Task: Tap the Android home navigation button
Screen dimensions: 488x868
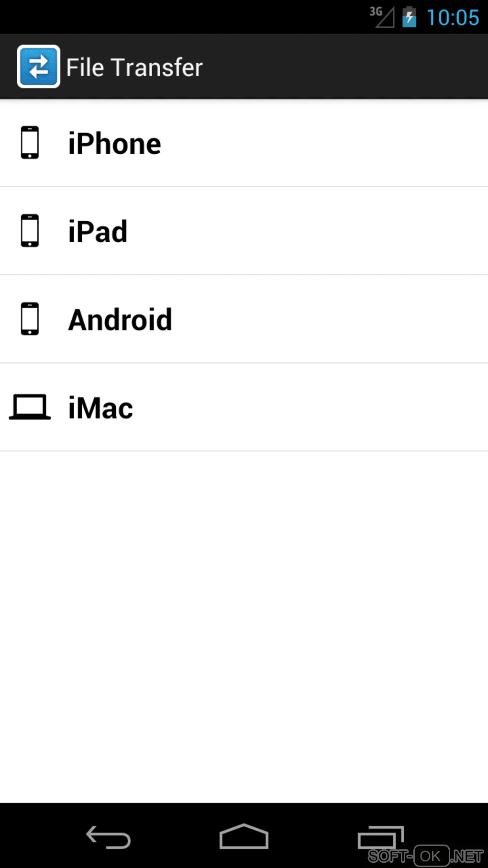Action: pyautogui.click(x=244, y=836)
